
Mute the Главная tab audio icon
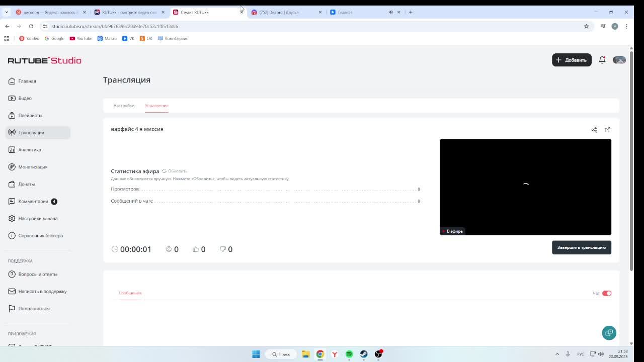click(x=391, y=12)
